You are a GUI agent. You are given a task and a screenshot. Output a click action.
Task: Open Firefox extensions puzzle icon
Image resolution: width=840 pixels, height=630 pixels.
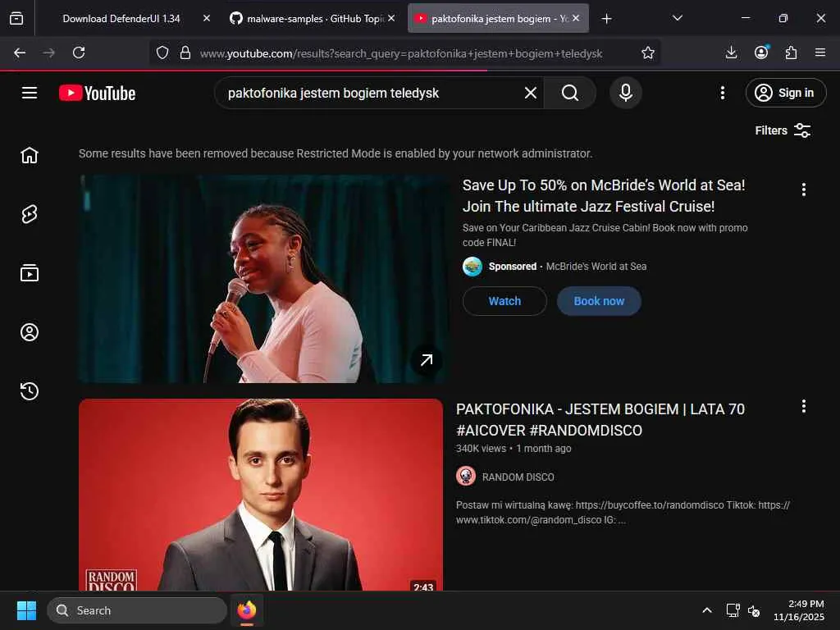point(791,52)
